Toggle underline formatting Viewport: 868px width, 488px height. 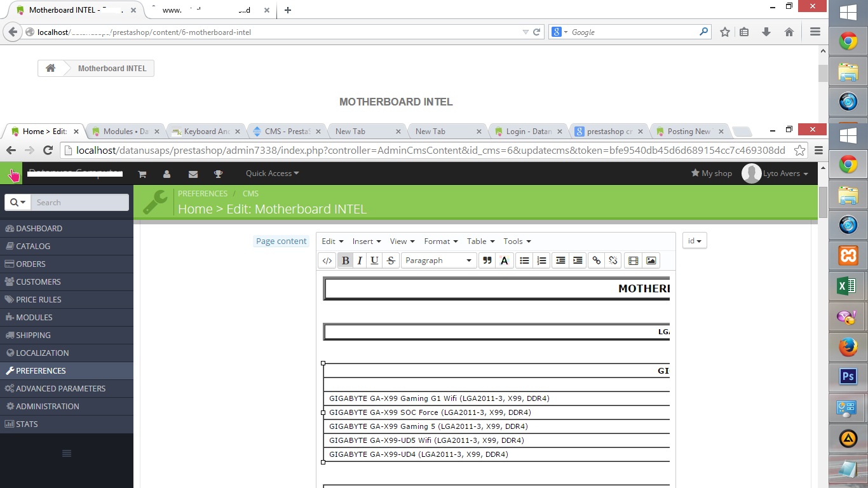pos(374,261)
